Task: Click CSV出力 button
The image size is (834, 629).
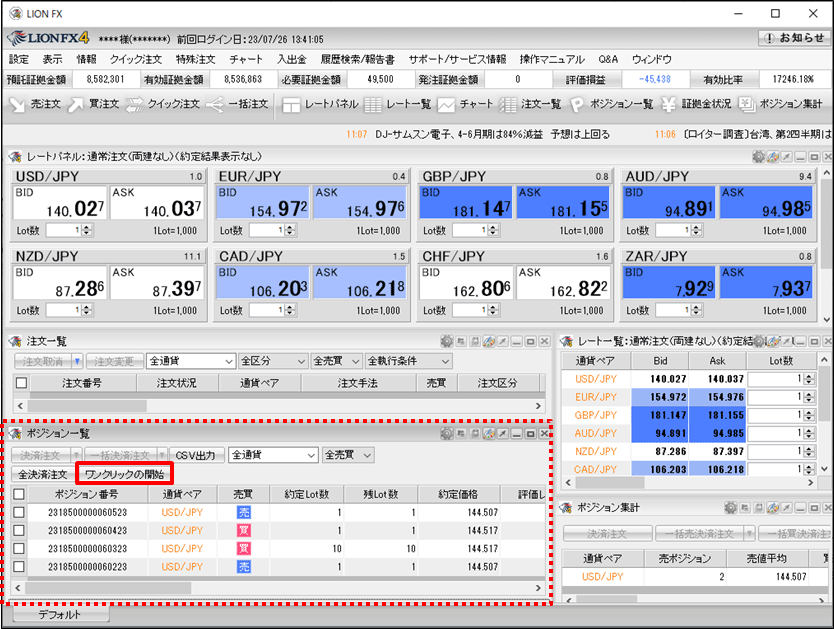Action: pyautogui.click(x=196, y=455)
